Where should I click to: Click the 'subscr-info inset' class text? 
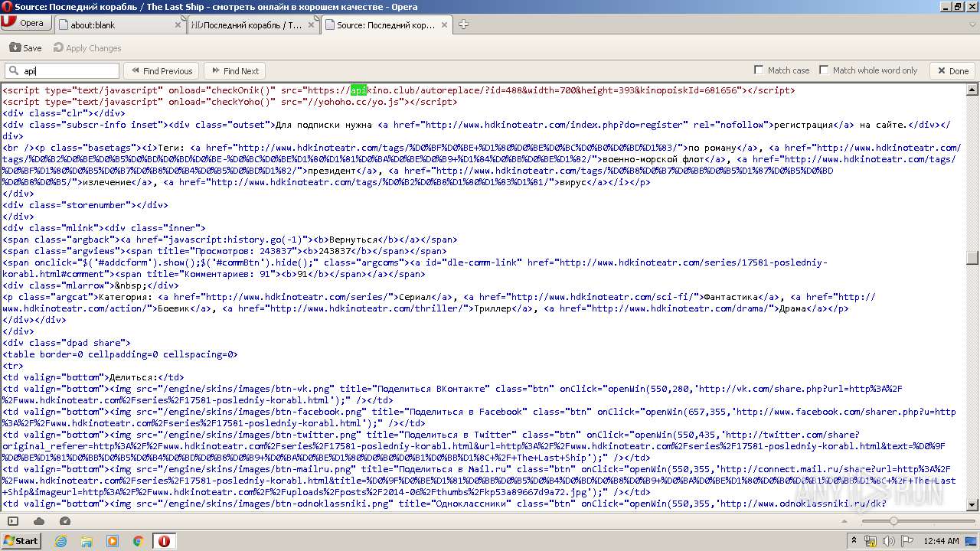tap(113, 125)
